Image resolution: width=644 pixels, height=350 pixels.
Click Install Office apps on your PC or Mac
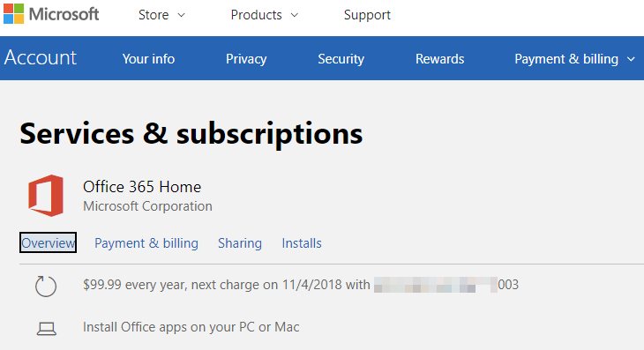191,327
